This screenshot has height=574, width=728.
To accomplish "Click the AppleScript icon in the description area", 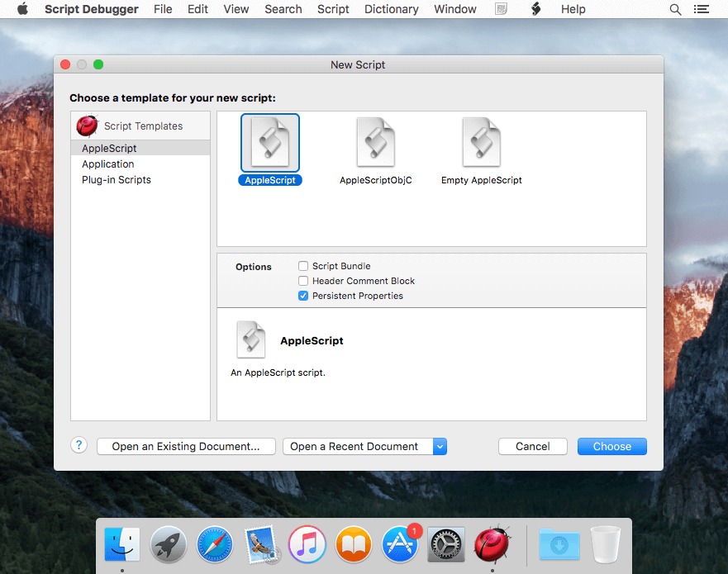I will click(251, 339).
